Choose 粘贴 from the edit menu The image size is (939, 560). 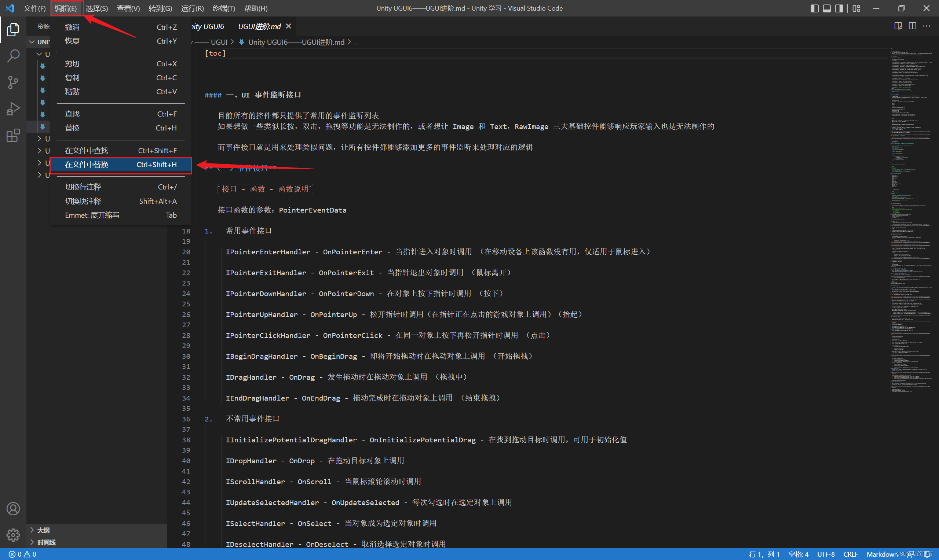coord(121,92)
